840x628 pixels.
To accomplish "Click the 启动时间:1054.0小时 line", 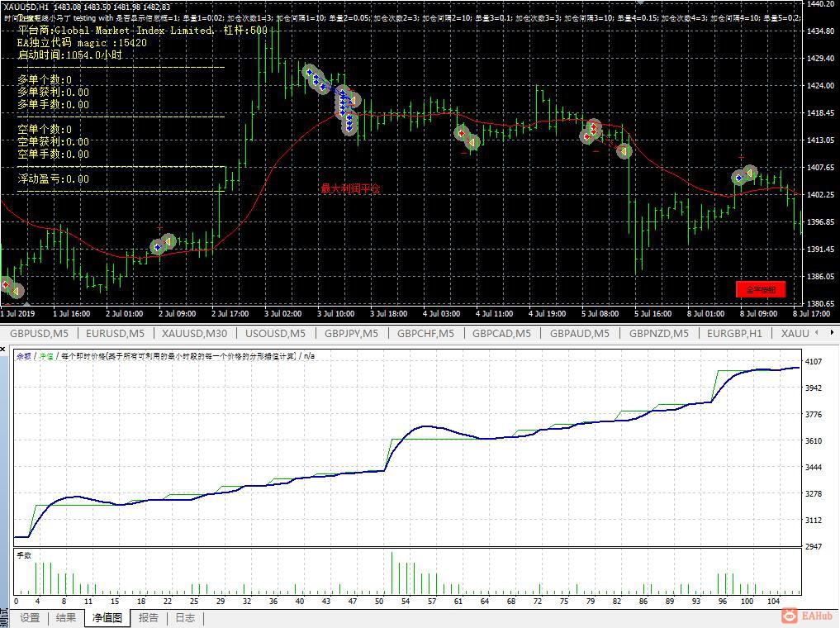I will 69,55.
